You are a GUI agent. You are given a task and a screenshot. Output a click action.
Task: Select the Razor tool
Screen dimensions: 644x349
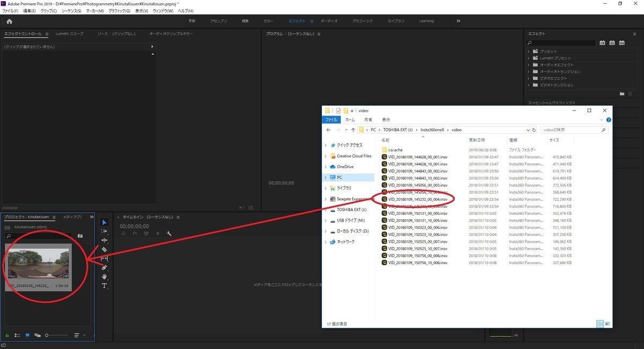point(105,250)
